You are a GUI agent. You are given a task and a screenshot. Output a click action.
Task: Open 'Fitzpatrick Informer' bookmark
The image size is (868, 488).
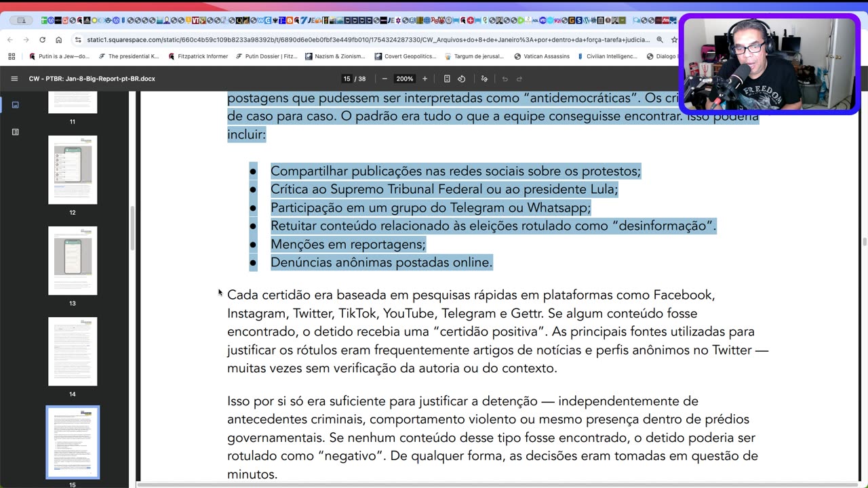coord(198,56)
